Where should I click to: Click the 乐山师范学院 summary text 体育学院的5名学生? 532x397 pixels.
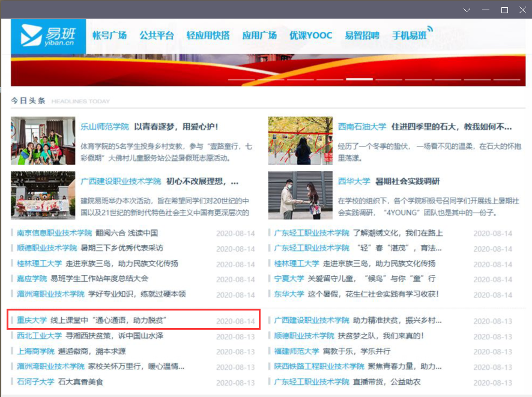pos(166,152)
